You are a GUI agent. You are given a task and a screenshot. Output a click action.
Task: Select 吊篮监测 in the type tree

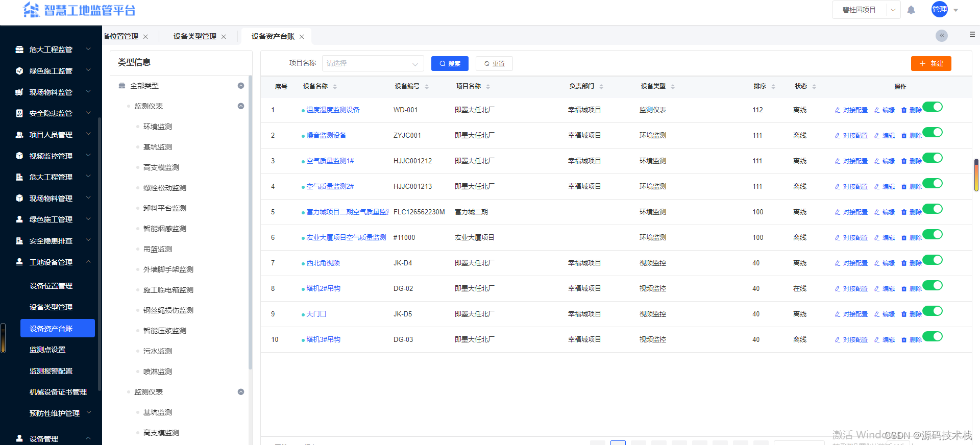(x=158, y=249)
